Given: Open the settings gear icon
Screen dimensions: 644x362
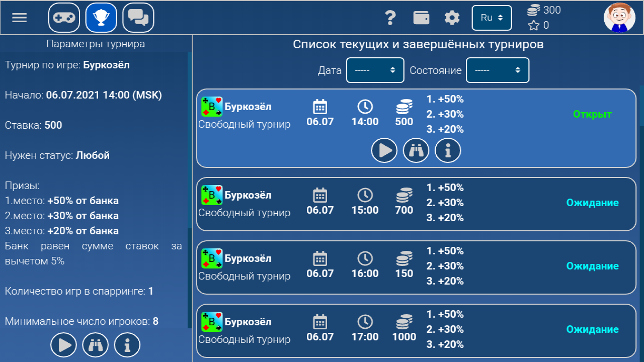Looking at the screenshot, I should 452,17.
